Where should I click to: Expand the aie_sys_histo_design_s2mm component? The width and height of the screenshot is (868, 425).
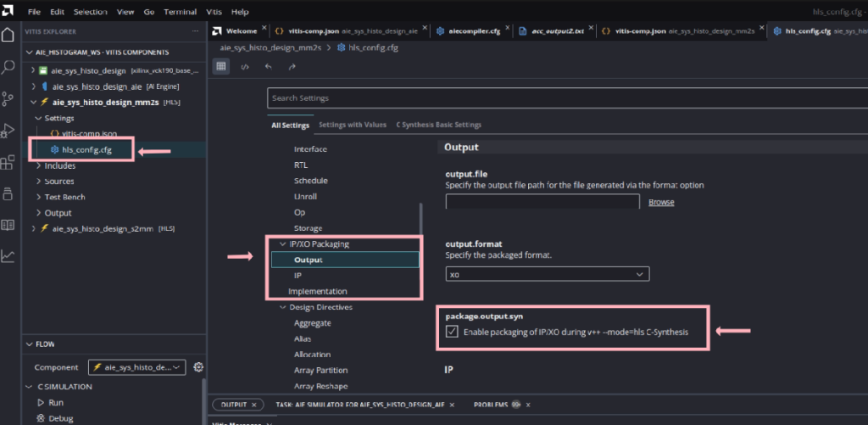[x=33, y=228]
